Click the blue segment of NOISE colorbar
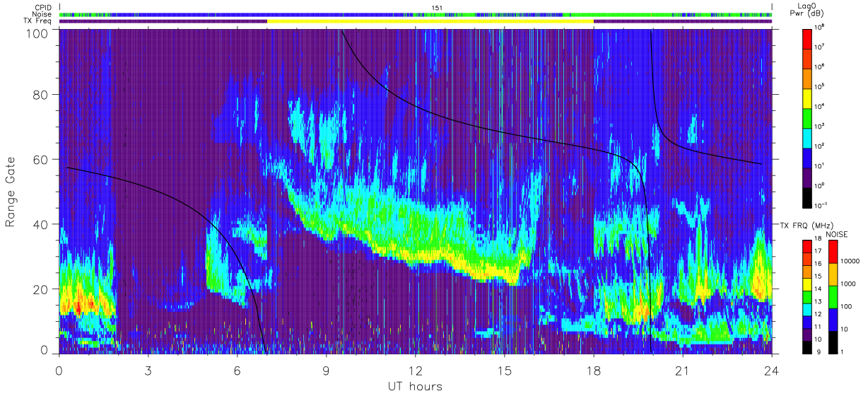 tap(833, 320)
